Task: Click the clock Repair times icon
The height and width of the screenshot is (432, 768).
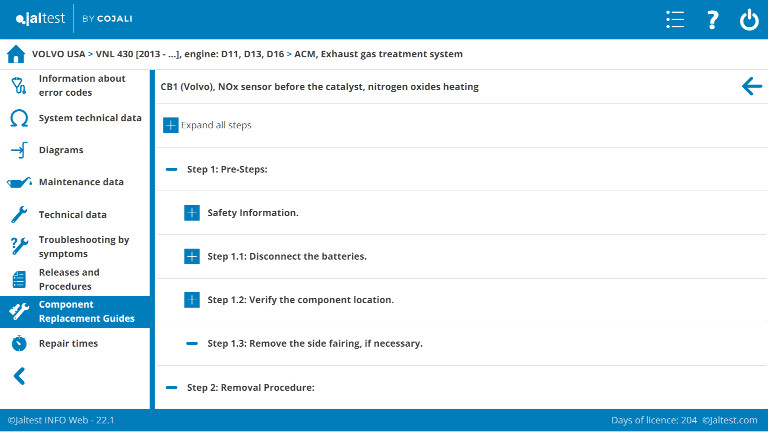Action: 18,343
